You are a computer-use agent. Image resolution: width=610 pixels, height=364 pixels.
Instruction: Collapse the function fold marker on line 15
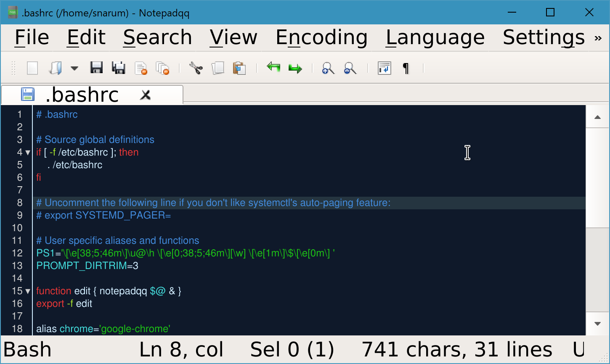click(28, 291)
